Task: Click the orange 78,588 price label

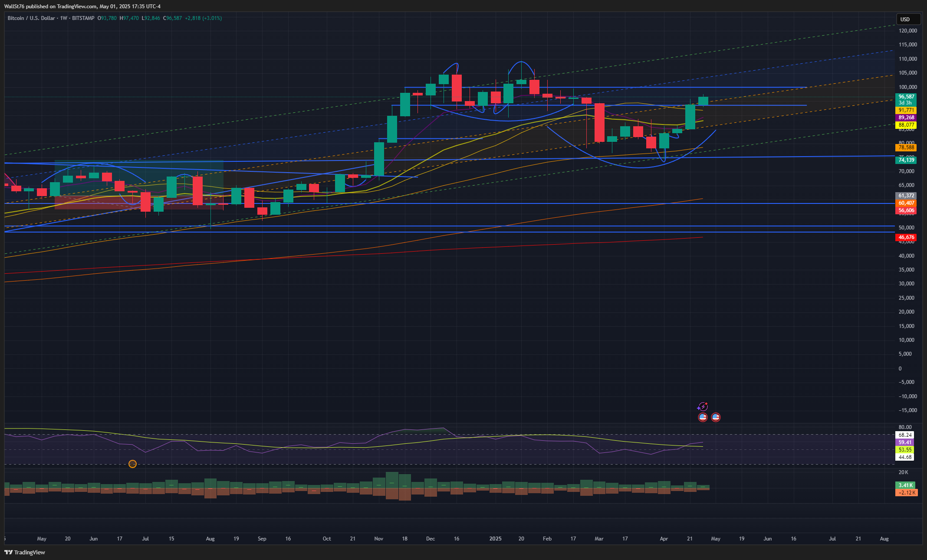Action: 906,147
